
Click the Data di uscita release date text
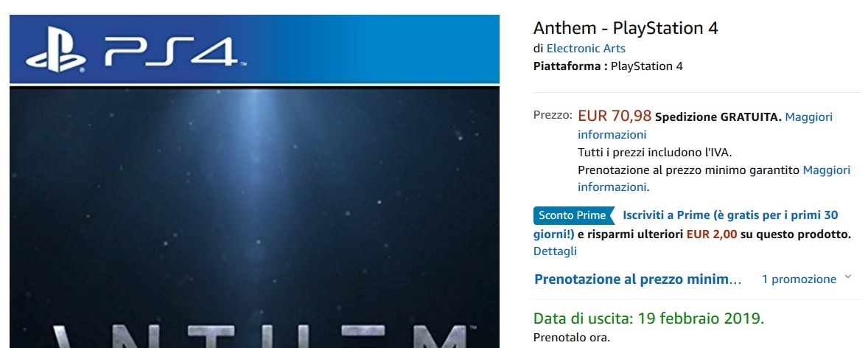pos(648,319)
